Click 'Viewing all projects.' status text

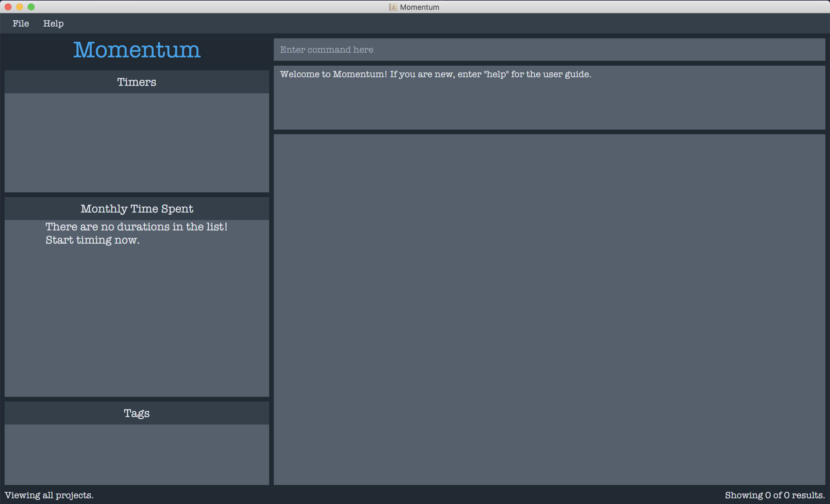click(x=49, y=495)
